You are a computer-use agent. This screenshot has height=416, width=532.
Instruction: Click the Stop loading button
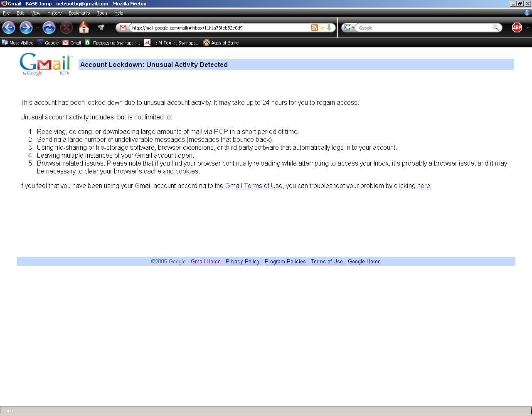pyautogui.click(x=66, y=27)
